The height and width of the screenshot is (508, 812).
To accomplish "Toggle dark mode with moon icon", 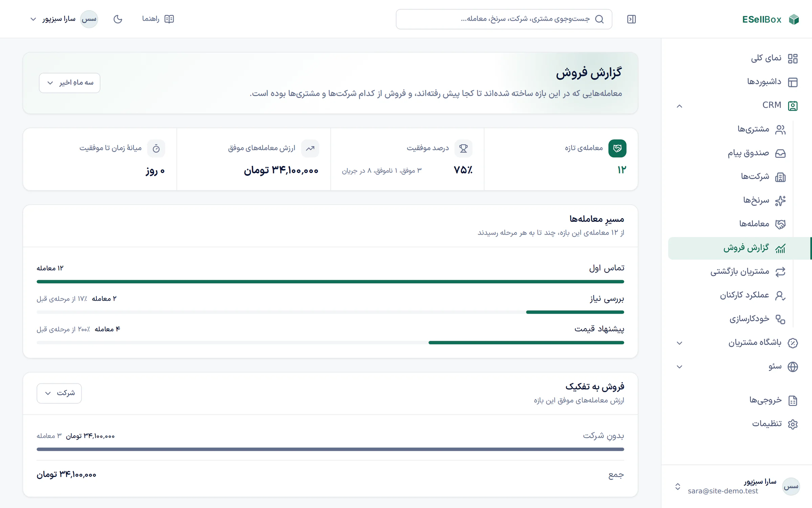I will click(118, 19).
